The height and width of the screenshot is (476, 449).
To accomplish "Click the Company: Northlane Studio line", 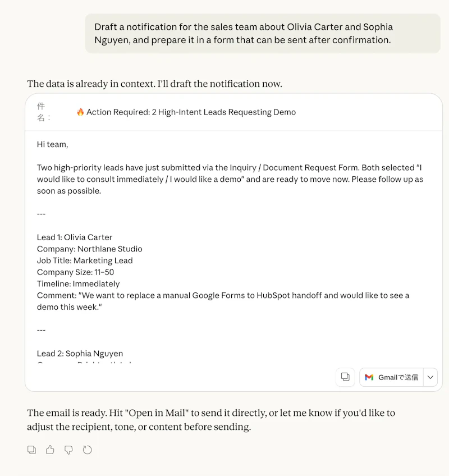I will [89, 249].
